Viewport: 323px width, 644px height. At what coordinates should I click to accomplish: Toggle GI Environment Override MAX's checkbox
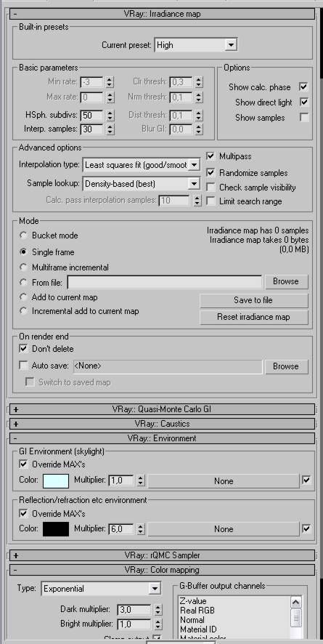pyautogui.click(x=23, y=464)
